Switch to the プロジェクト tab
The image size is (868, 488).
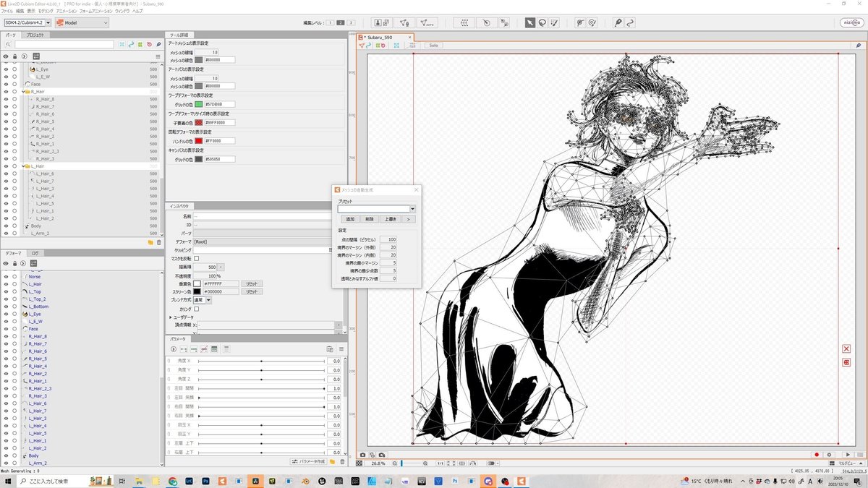click(x=35, y=35)
